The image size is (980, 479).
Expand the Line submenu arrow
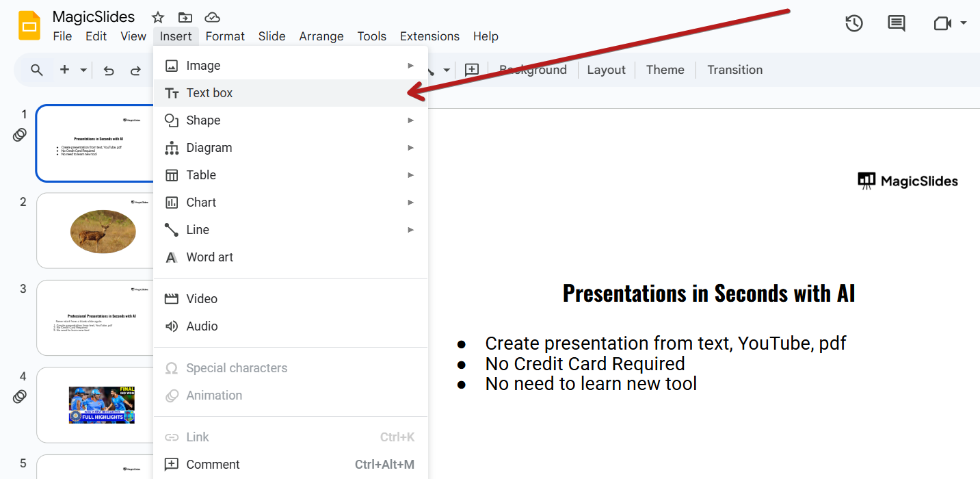[x=410, y=230]
